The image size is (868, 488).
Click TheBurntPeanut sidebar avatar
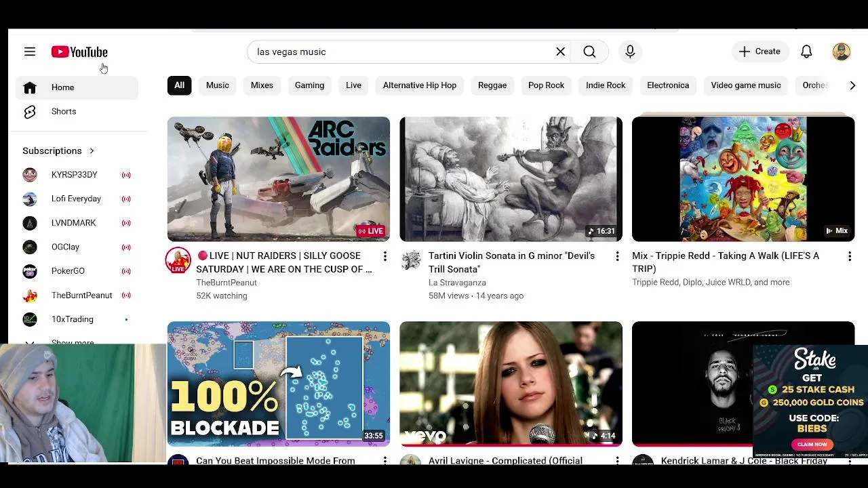[x=30, y=295]
